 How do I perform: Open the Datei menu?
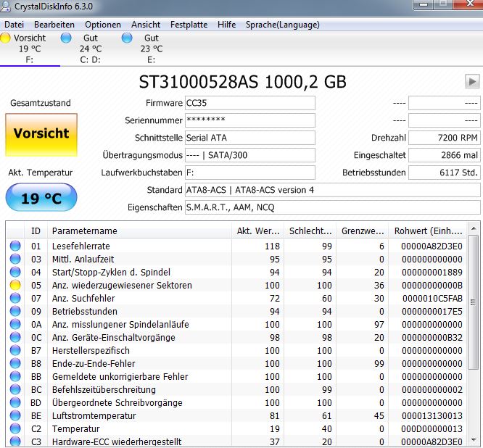point(14,25)
